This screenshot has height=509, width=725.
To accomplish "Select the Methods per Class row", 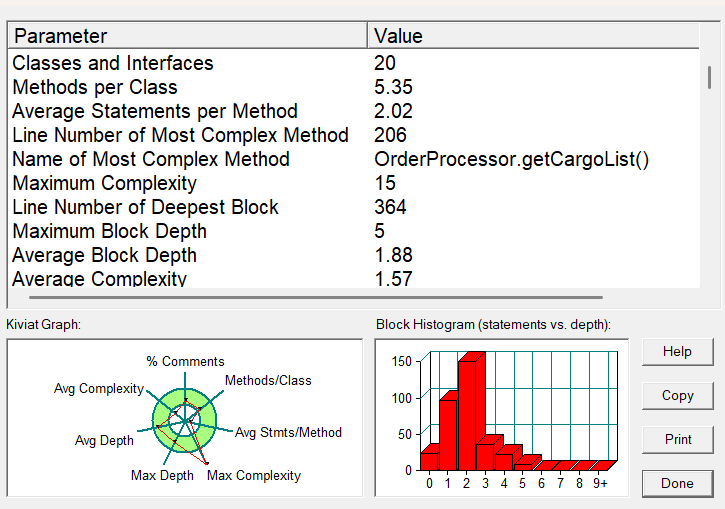I will [x=354, y=87].
